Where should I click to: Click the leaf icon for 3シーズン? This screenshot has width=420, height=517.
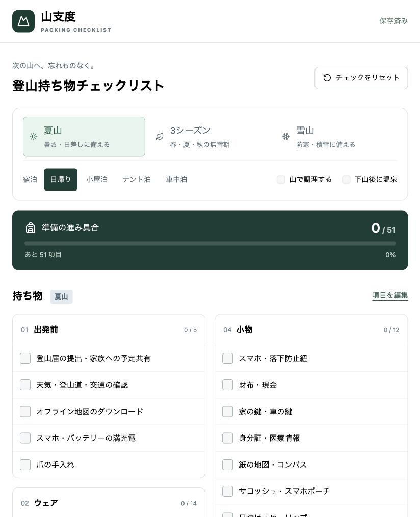160,137
